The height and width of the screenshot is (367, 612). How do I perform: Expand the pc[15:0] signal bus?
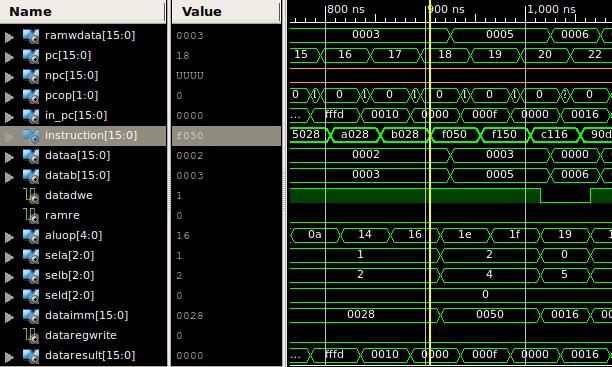9,57
